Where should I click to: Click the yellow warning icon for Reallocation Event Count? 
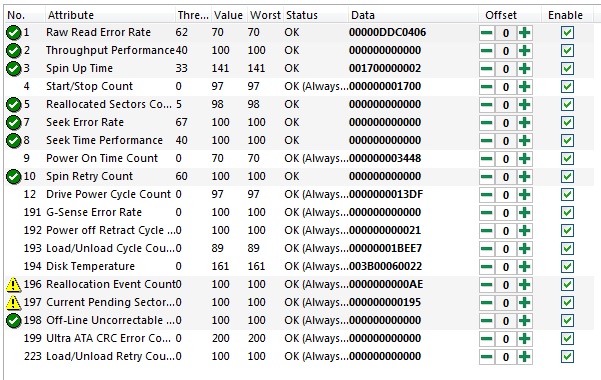(x=13, y=285)
